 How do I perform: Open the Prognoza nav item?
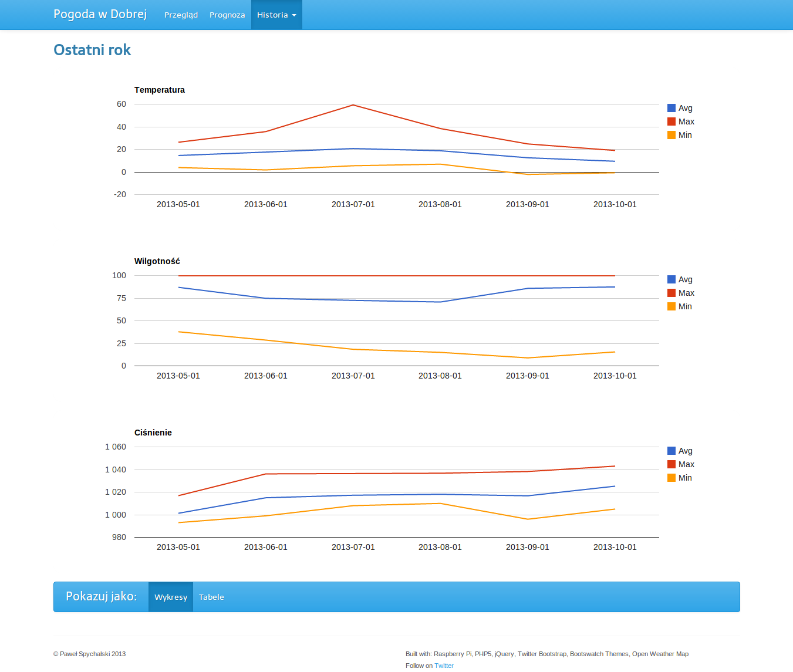click(x=227, y=15)
